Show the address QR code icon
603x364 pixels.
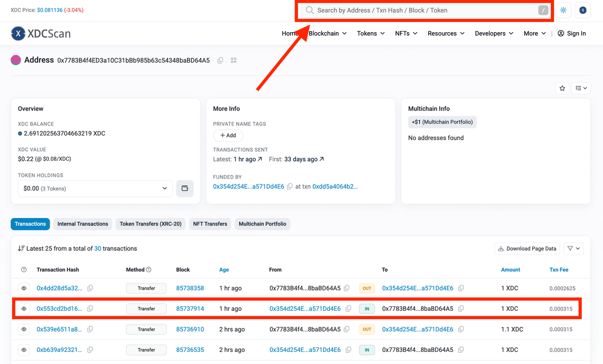coord(233,60)
